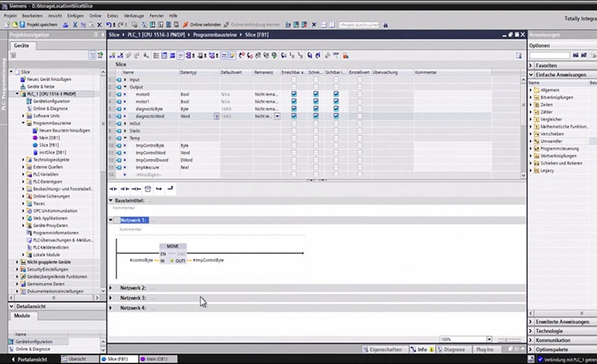Expand Technologieobjekte tree node
The image size is (597, 364).
(x=23, y=160)
